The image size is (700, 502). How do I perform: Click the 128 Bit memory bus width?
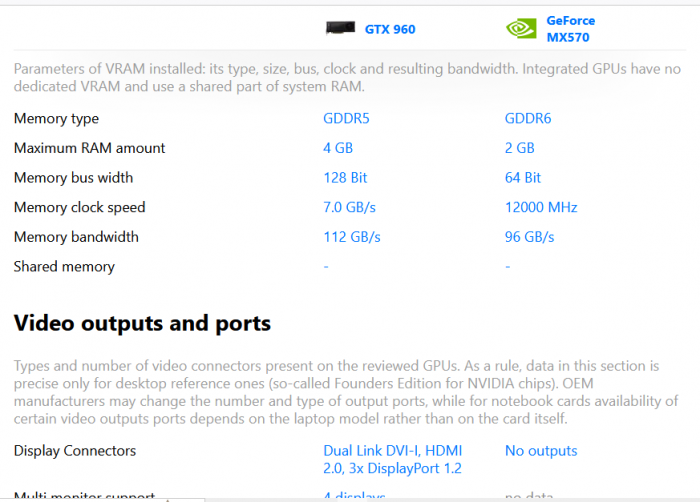tap(345, 178)
